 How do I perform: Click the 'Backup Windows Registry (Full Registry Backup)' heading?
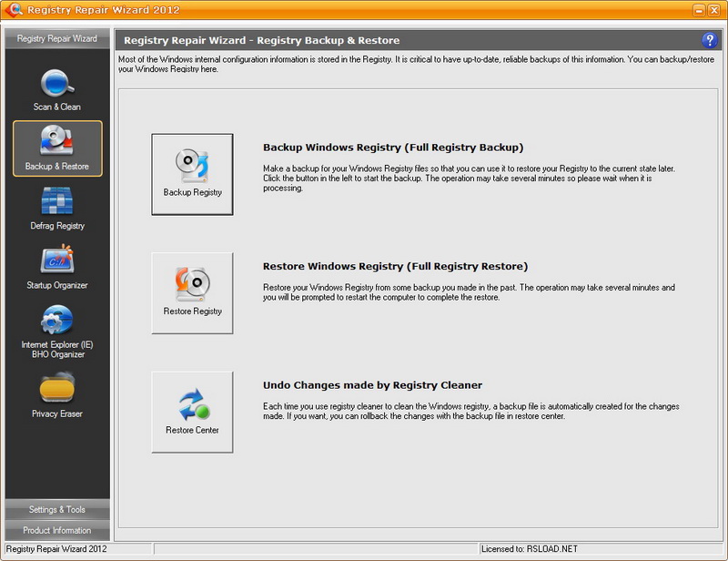(x=393, y=148)
